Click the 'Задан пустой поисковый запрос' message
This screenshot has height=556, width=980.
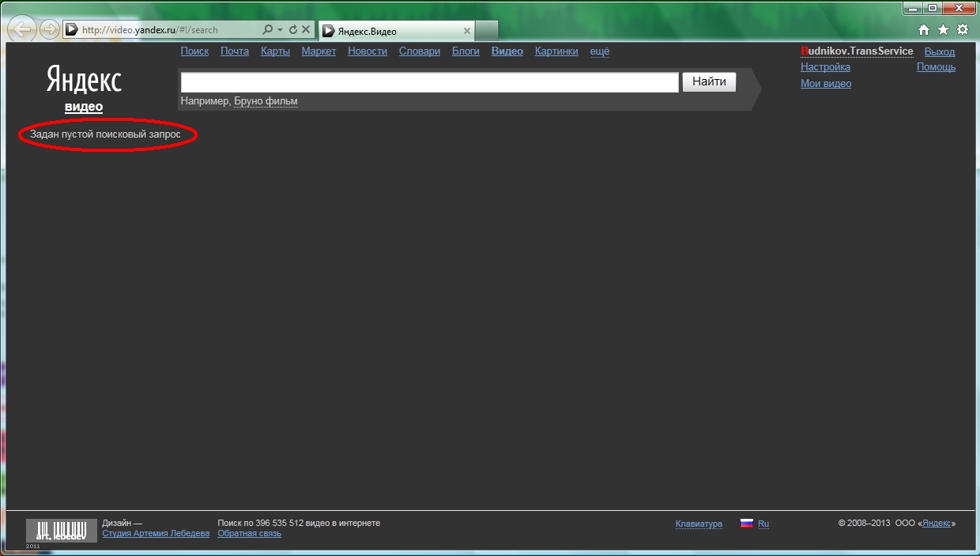105,134
